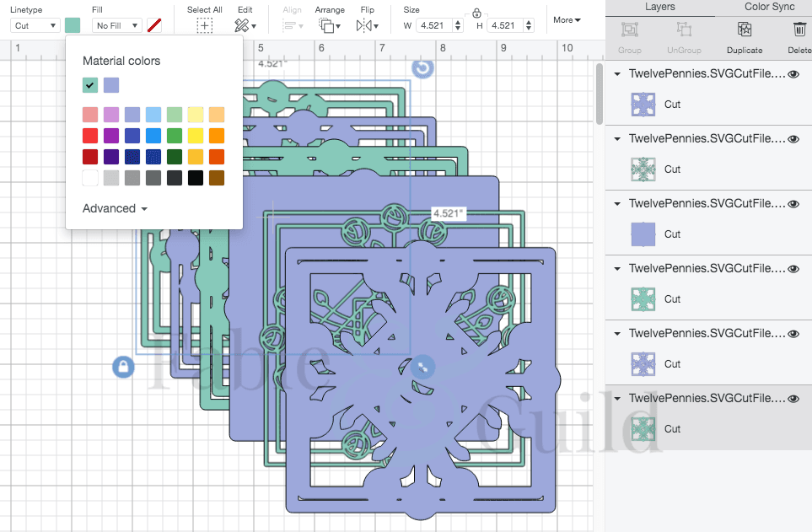Click the Edit tool icon
Screen dimensions: 812x532
coord(244,25)
